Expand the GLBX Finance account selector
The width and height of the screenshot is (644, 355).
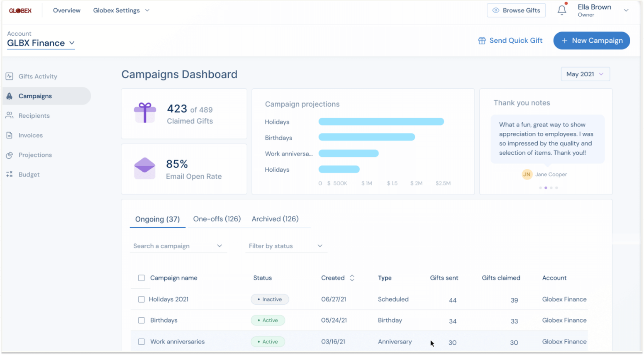41,43
